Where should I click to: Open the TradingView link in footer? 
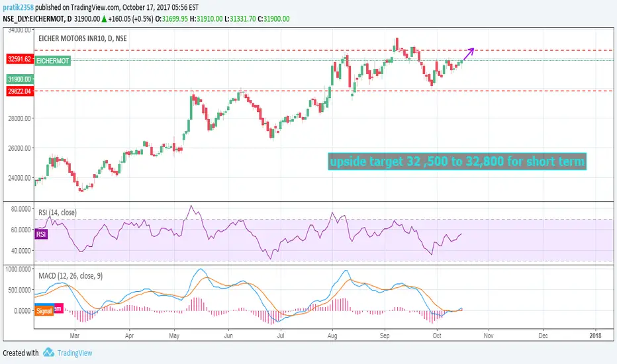74,353
